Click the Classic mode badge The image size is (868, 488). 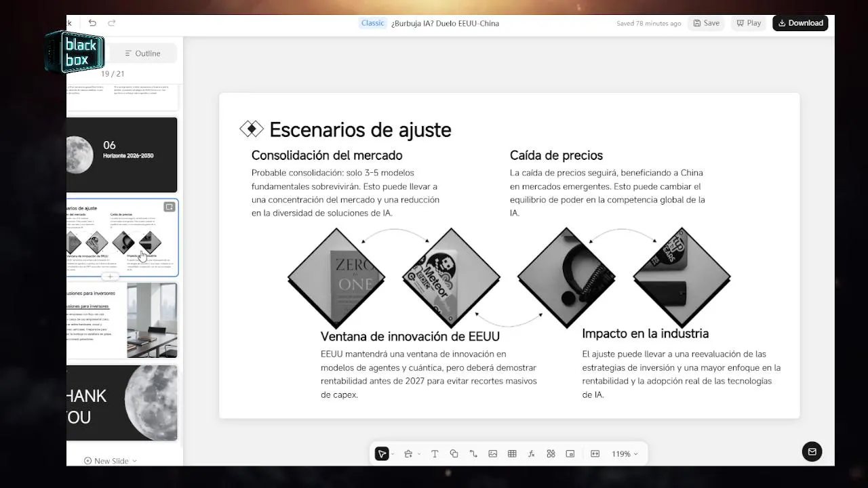pyautogui.click(x=372, y=23)
